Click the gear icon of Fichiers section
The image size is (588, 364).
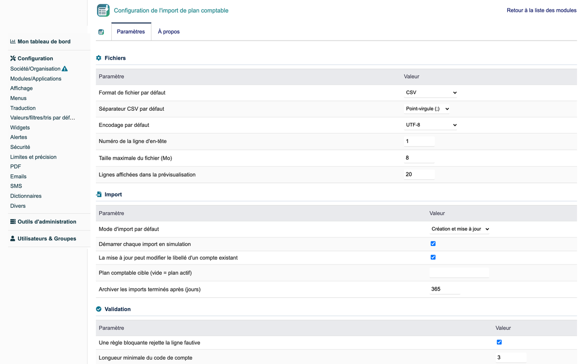(x=98, y=58)
